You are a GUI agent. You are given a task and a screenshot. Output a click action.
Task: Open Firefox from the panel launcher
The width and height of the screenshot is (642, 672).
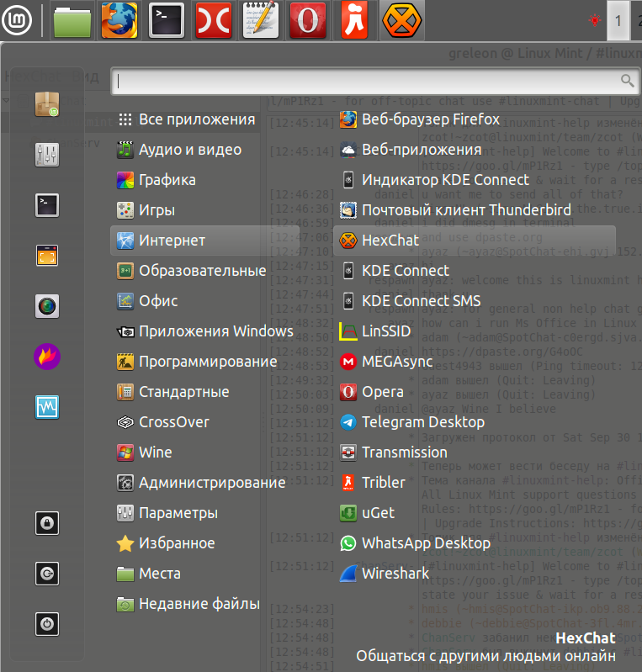(119, 20)
